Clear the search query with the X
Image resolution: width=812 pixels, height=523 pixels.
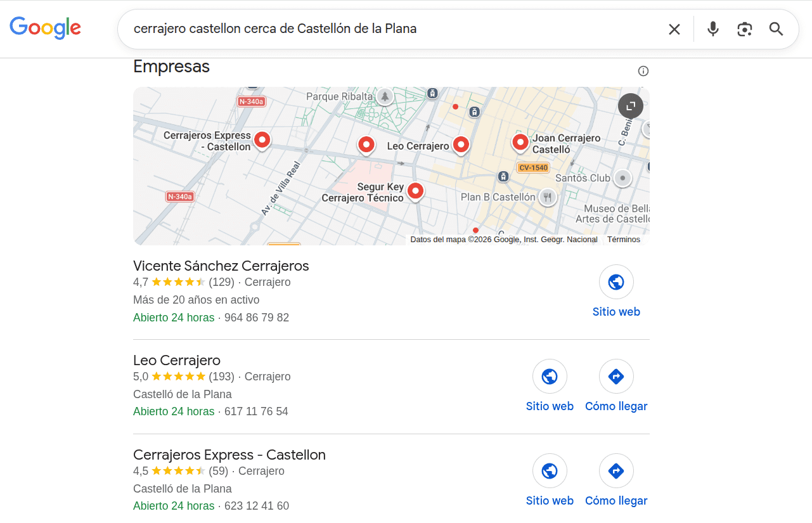pos(674,29)
